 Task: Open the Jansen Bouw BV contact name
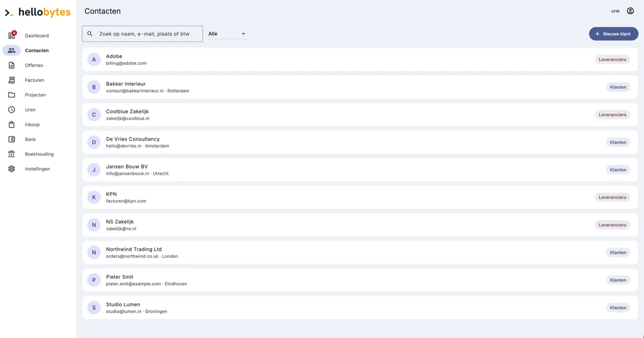(x=127, y=167)
